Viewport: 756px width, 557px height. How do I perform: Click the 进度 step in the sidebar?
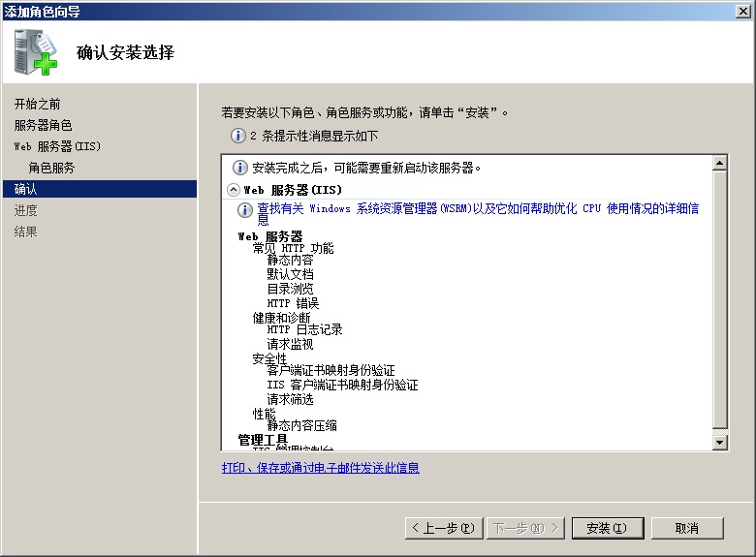(x=25, y=210)
